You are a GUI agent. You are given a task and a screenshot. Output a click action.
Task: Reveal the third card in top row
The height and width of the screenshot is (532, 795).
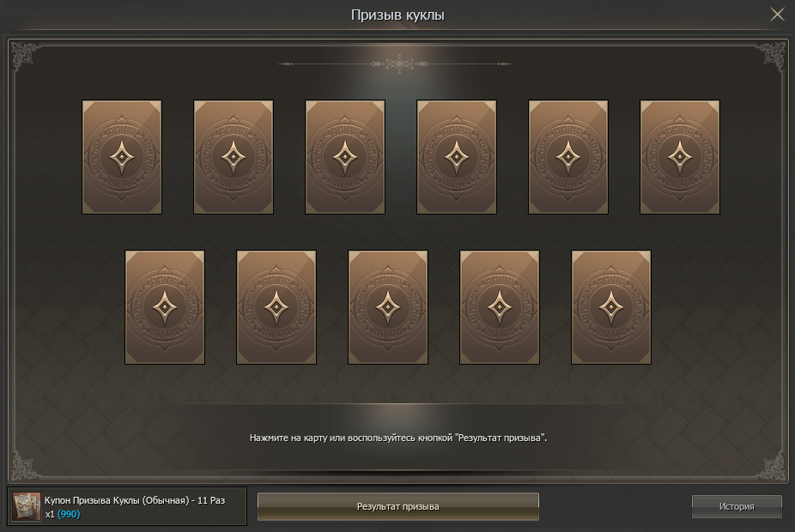345,157
